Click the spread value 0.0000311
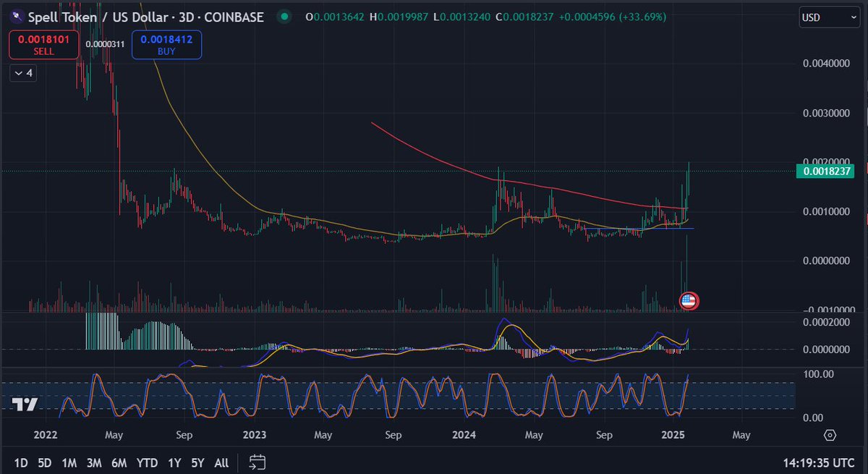 tap(104, 44)
